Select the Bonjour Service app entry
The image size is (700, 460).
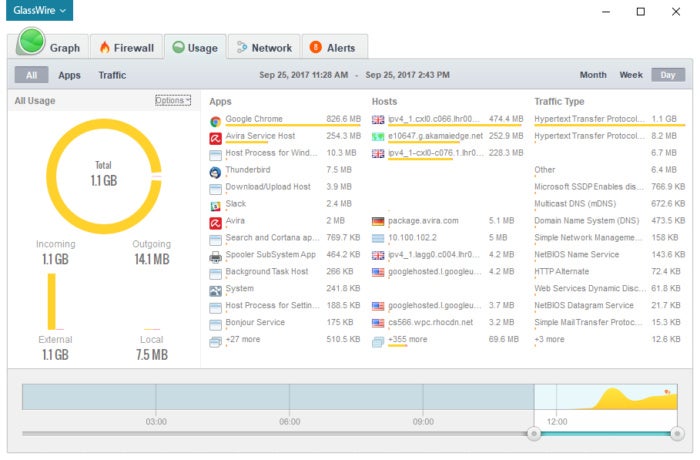click(255, 322)
